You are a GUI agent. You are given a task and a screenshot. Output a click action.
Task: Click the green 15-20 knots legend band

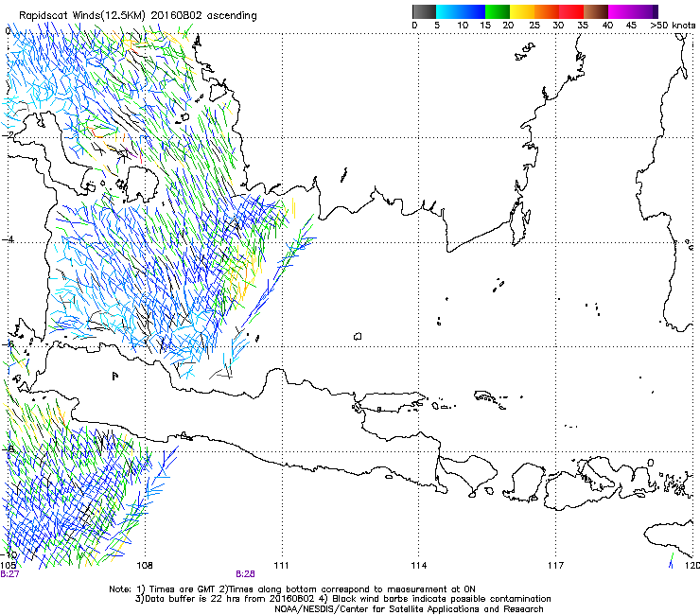pos(498,11)
